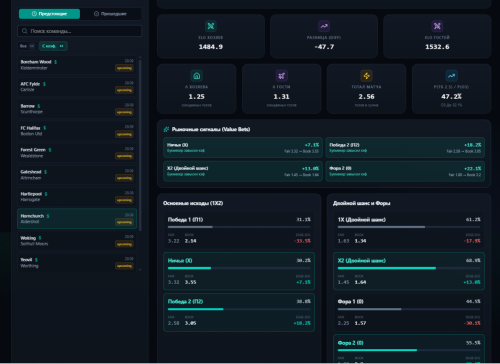Click the dollar icon next to Hornchurch
The width and height of the screenshot is (500, 364).
pos(48,216)
